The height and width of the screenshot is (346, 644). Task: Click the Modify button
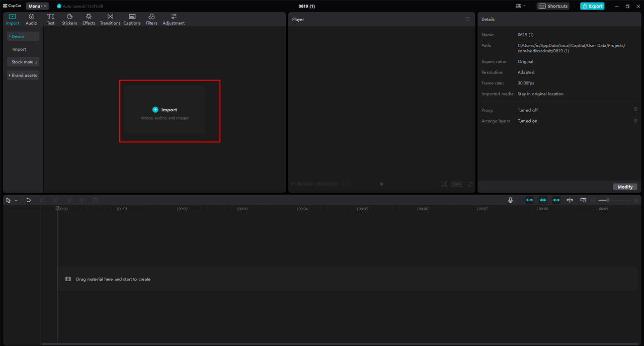coord(625,187)
